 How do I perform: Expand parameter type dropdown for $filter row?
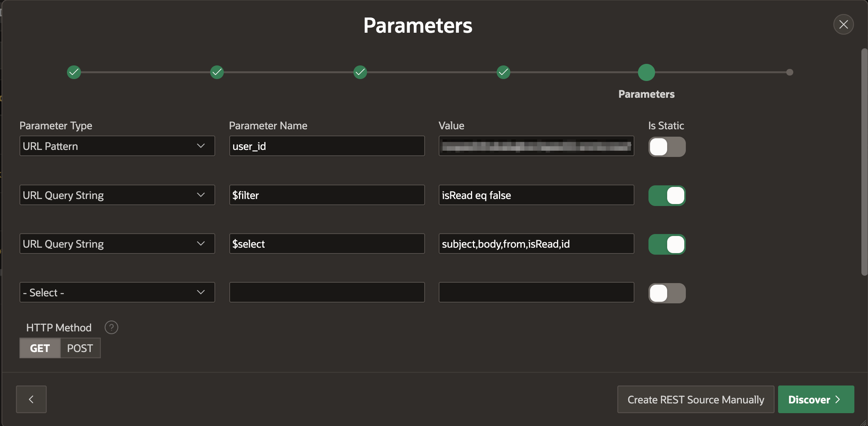pos(117,195)
